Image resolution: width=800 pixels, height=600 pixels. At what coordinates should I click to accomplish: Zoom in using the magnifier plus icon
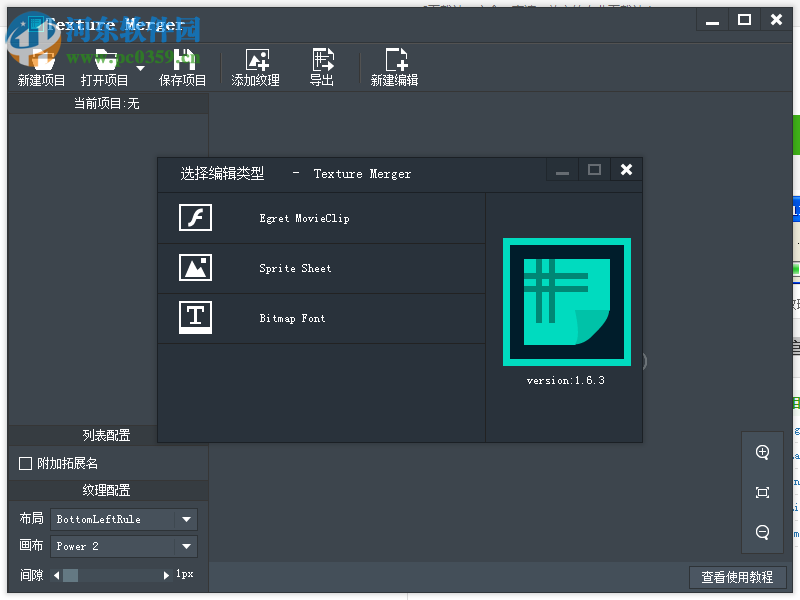pos(763,451)
